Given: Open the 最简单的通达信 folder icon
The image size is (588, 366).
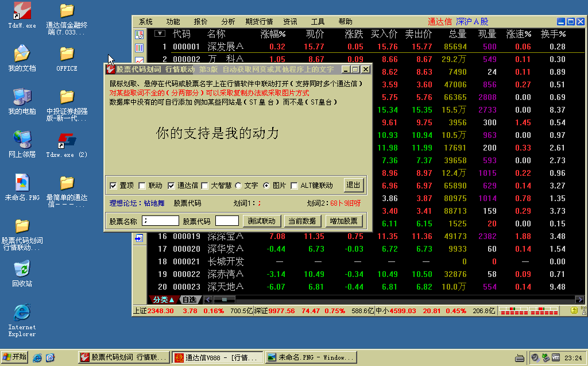Looking at the screenshot, I should click(x=67, y=191).
